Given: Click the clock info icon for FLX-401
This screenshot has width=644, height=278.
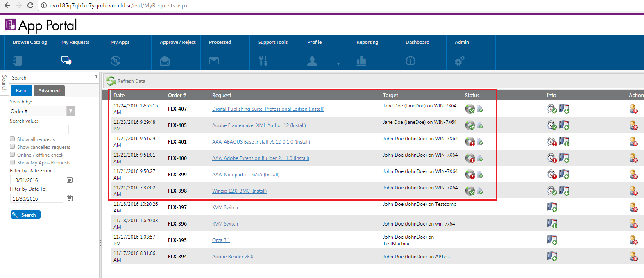Looking at the screenshot, I should (552, 141).
